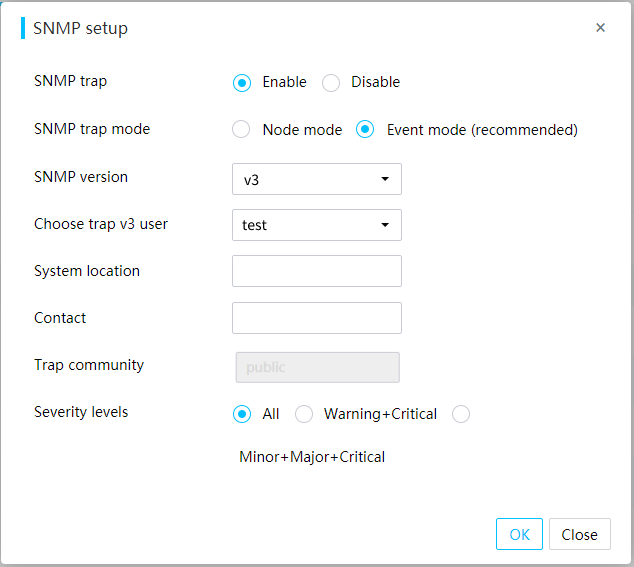Choose Node mode trap mode
The width and height of the screenshot is (634, 567).
[x=241, y=129]
